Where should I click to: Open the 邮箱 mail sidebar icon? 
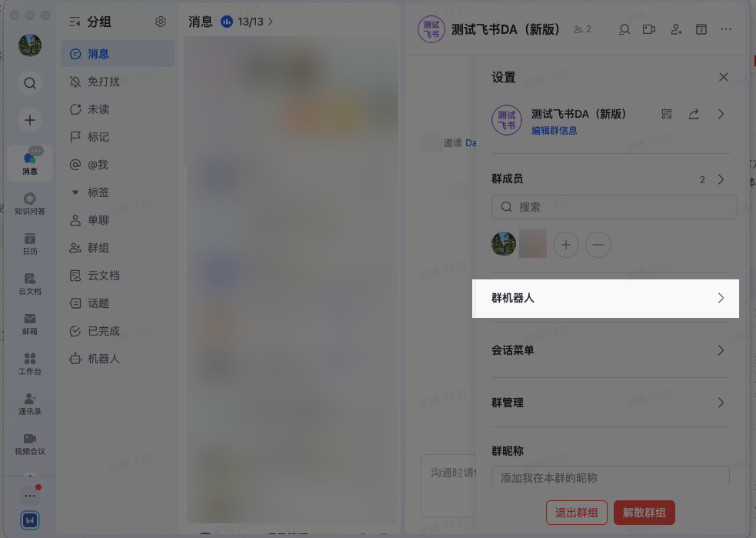[x=30, y=324]
